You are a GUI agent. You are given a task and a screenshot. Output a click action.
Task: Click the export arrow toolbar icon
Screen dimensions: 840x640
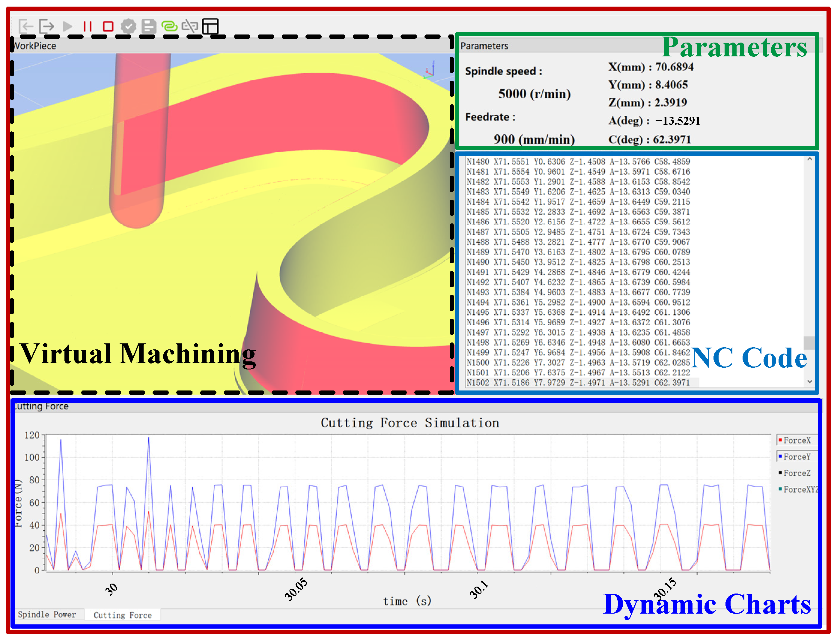pos(47,26)
